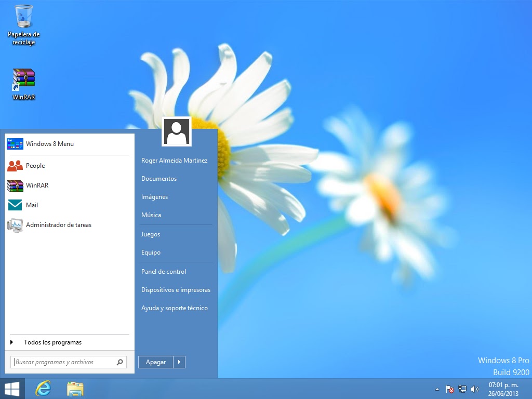Screen dimensions: 532x399
Task: Click the network status tray icon
Action: (x=462, y=389)
